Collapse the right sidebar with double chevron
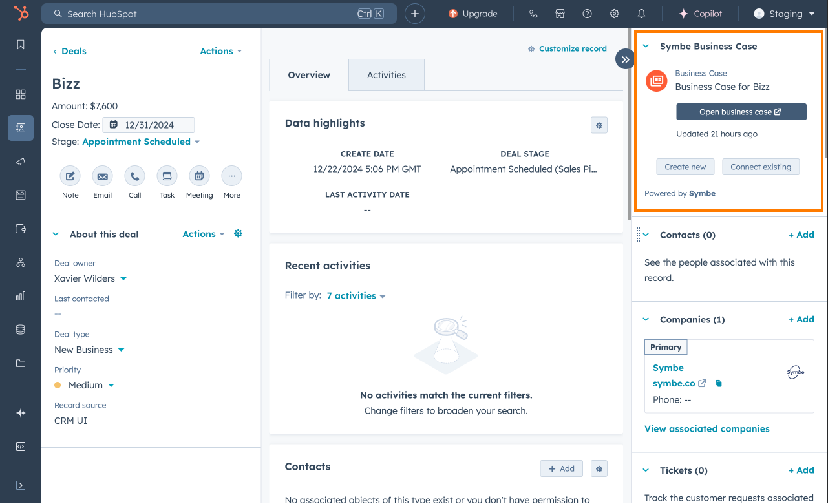The height and width of the screenshot is (504, 828). 625,59
